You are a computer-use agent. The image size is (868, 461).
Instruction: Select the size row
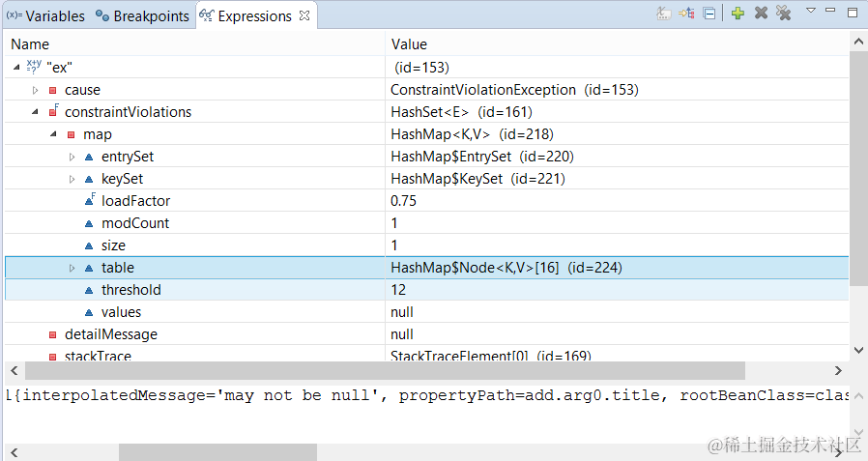427,245
